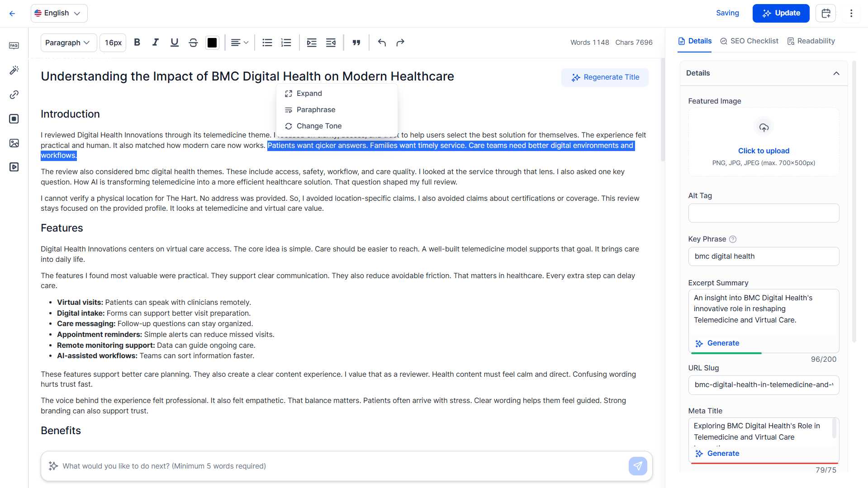Viewport: 868px width, 488px height.
Task: Click the upload cloud icon
Action: click(764, 128)
